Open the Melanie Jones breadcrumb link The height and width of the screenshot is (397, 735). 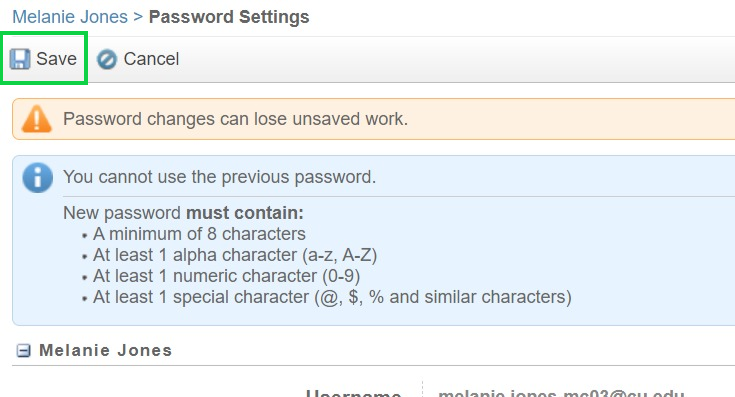tap(70, 17)
